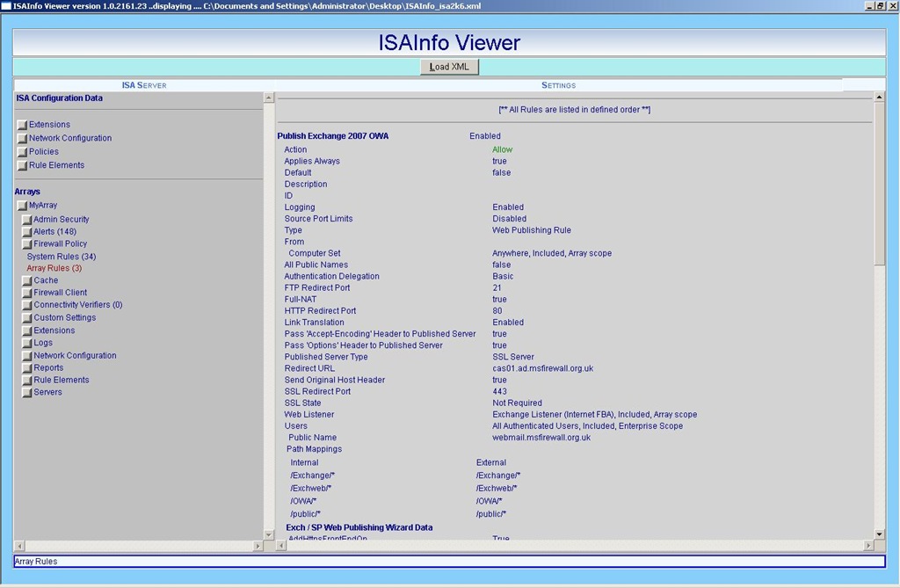Click the left panel scroll down arrow
Image resolution: width=900 pixels, height=588 pixels.
coord(269,534)
